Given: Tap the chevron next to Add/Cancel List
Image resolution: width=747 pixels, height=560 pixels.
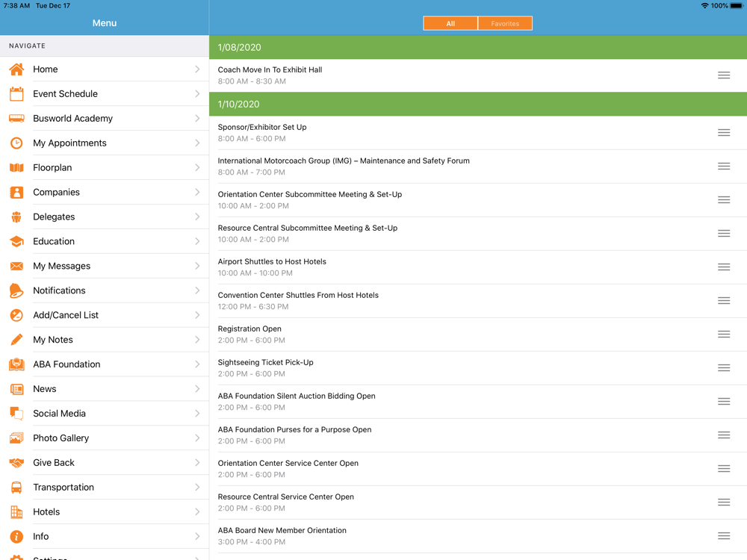Looking at the screenshot, I should [197, 315].
